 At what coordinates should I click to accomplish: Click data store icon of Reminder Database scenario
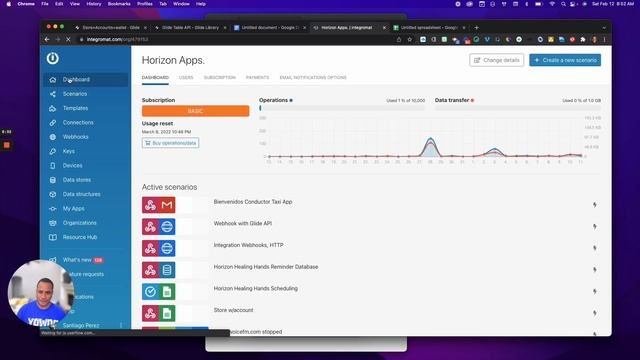(167, 270)
